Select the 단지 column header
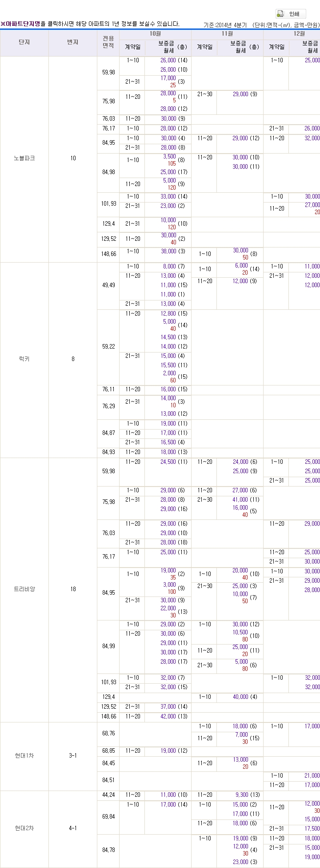Screen dimensions: 320x868 [24, 42]
